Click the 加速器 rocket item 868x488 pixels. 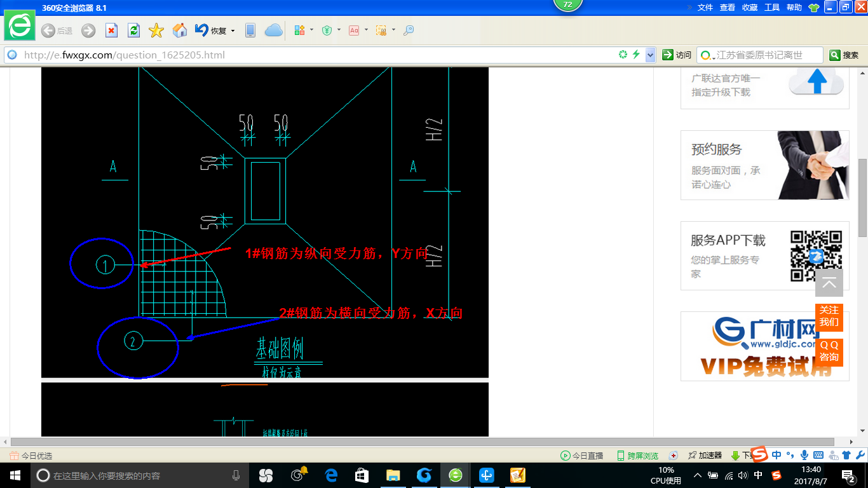(705, 456)
